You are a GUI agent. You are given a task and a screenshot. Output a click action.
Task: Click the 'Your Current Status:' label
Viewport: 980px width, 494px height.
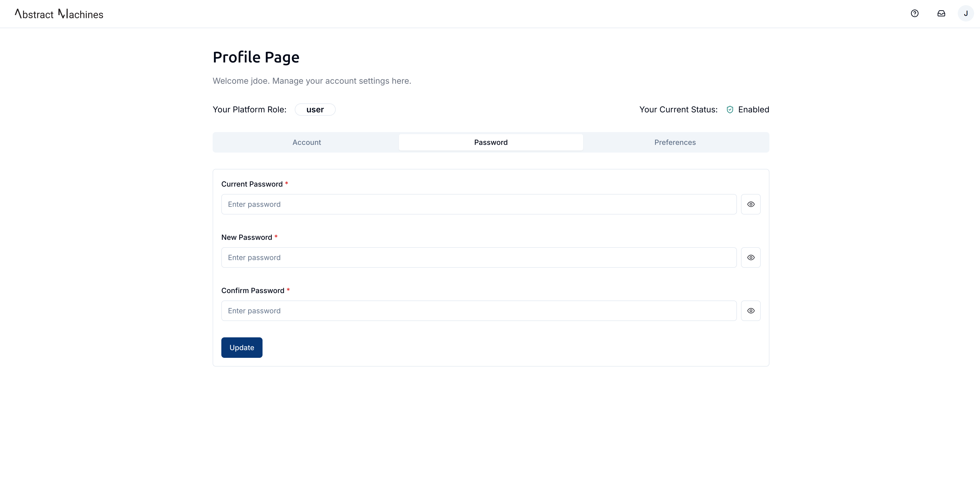pos(678,110)
